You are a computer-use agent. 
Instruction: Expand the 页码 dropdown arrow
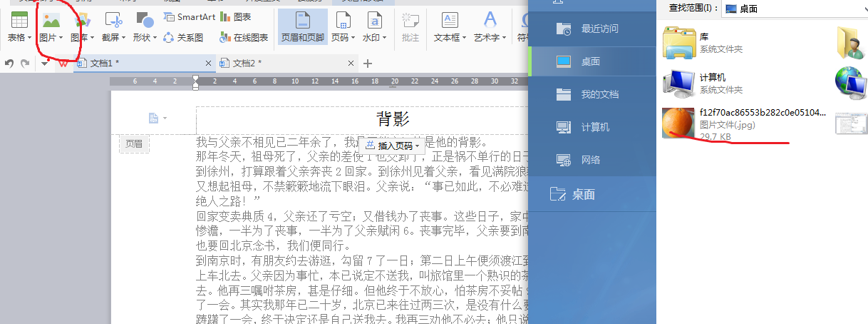353,38
